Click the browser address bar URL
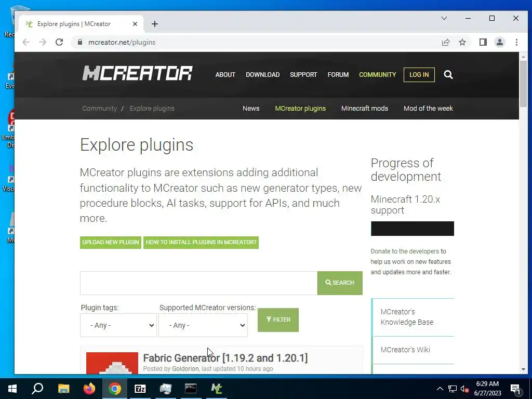 122,42
